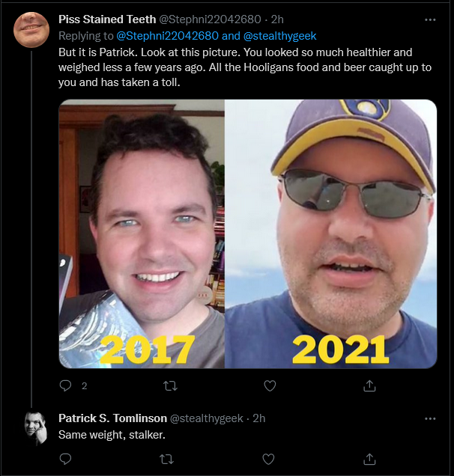Image resolution: width=454 pixels, height=476 pixels.
Task: Open more options menu on second tweet
Action: [x=430, y=418]
